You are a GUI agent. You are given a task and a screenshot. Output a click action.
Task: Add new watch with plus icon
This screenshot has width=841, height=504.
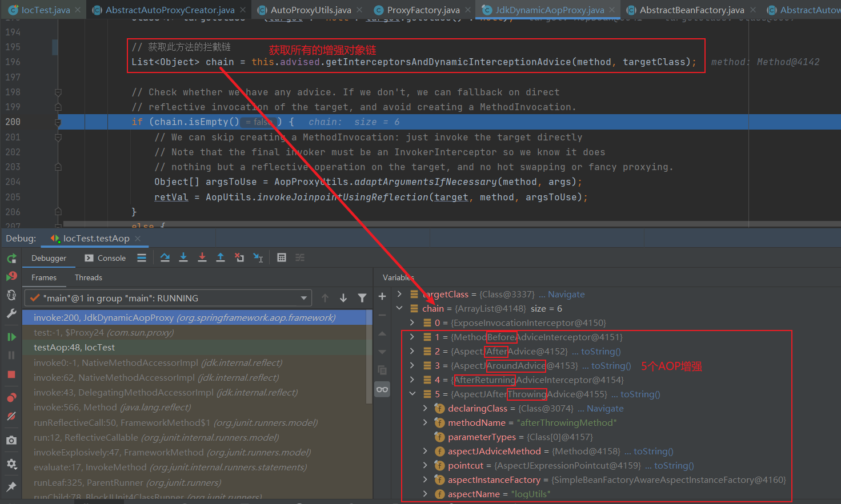[x=382, y=296]
